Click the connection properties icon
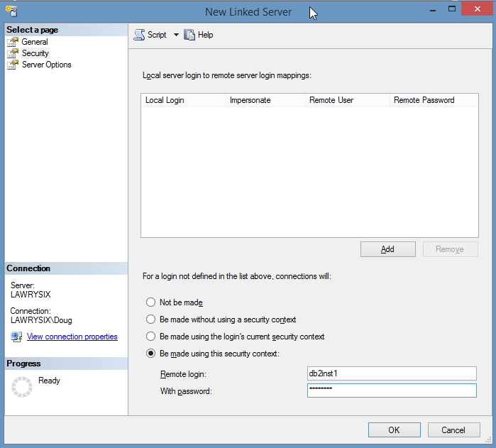496x448 pixels. 16,337
